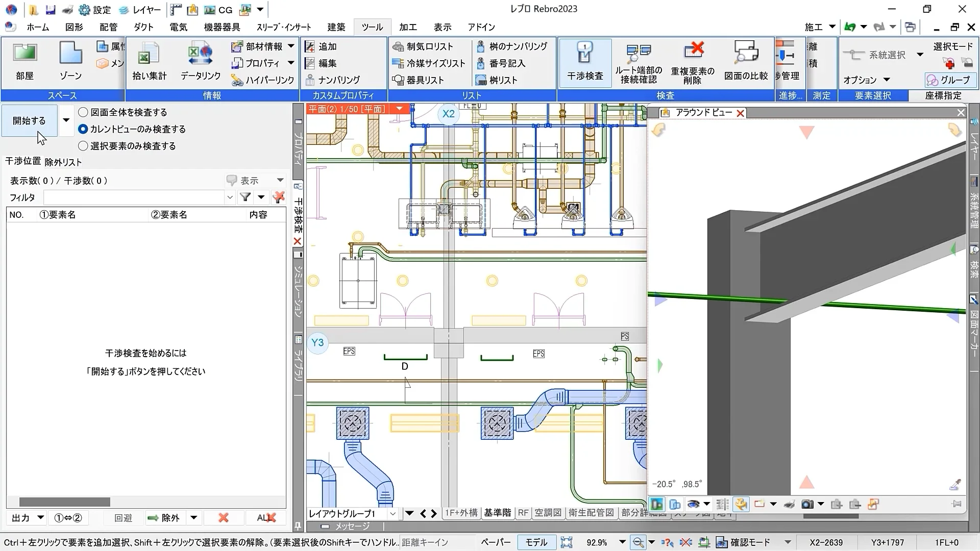This screenshot has height=551, width=980.
Task: Click the 干渉検査 (interference check) icon
Action: (585, 55)
